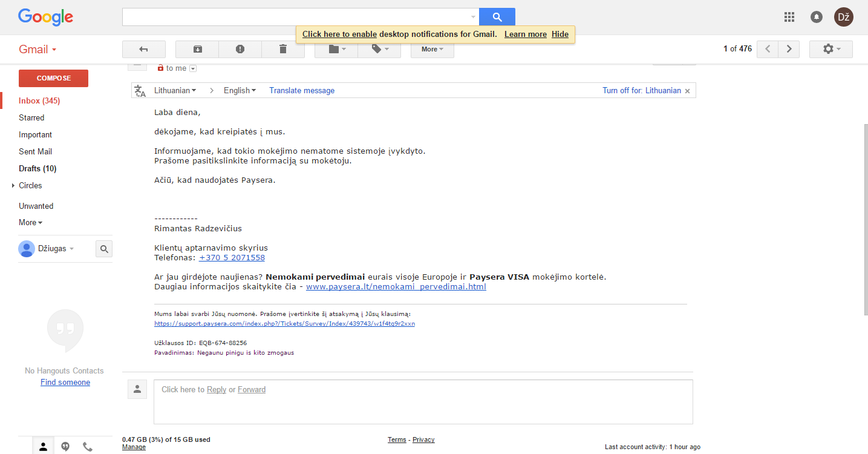
Task: Click the translate icon in the language bar
Action: (140, 91)
